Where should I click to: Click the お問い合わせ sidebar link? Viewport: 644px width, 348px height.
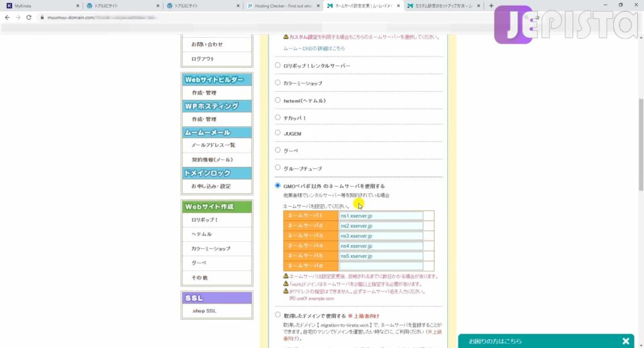207,45
